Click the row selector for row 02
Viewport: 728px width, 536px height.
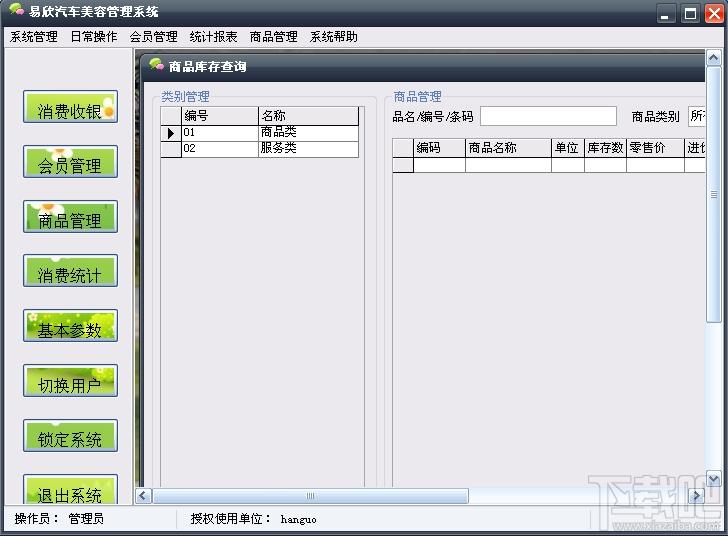tap(171, 149)
